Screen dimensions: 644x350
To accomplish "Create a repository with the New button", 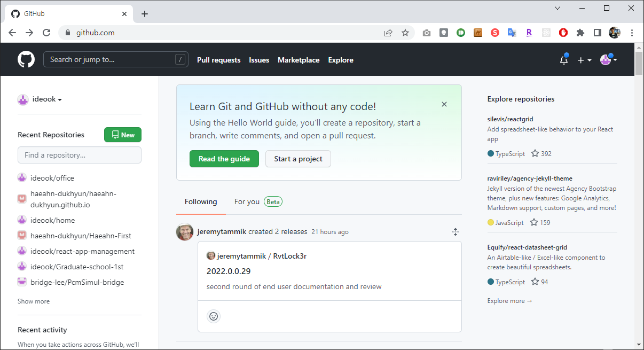I will (123, 135).
